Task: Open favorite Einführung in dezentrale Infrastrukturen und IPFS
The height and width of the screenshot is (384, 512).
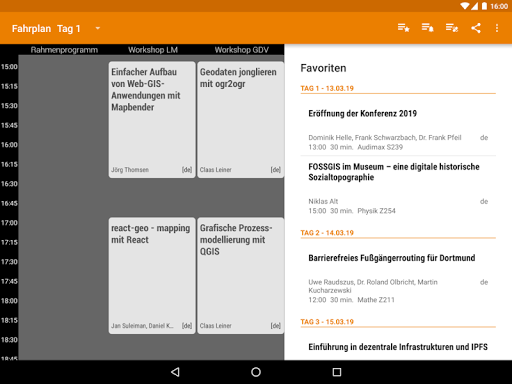Action: [x=398, y=347]
